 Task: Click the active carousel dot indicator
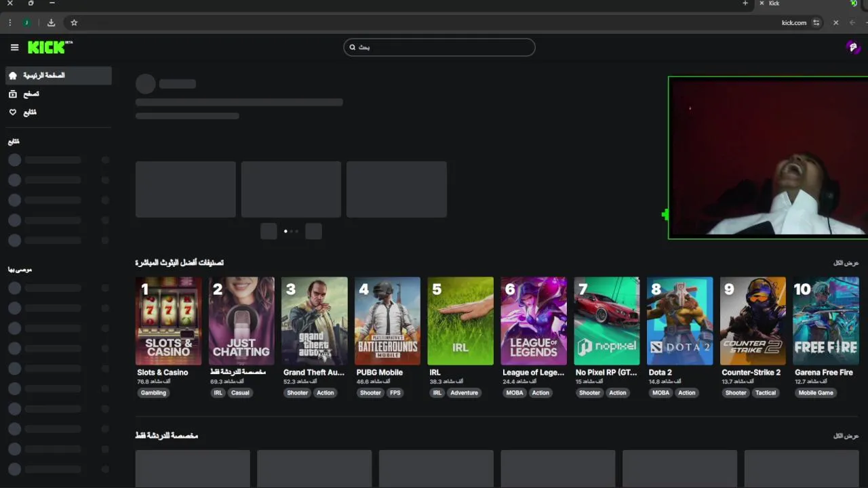[x=285, y=232]
